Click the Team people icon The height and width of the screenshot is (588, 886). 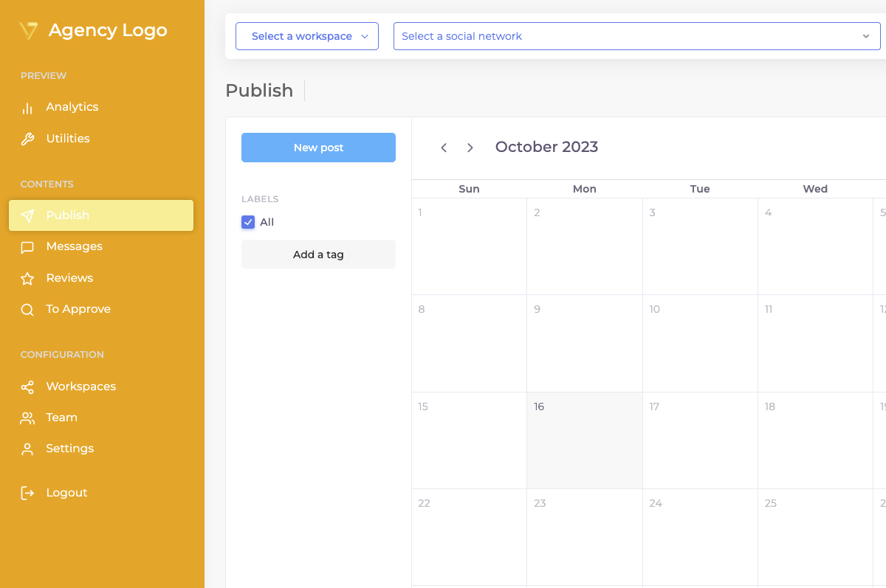point(27,418)
